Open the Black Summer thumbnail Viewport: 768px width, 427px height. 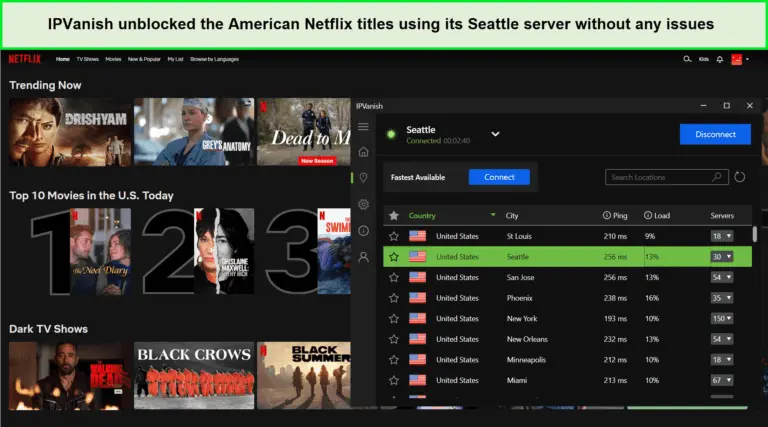coord(304,376)
